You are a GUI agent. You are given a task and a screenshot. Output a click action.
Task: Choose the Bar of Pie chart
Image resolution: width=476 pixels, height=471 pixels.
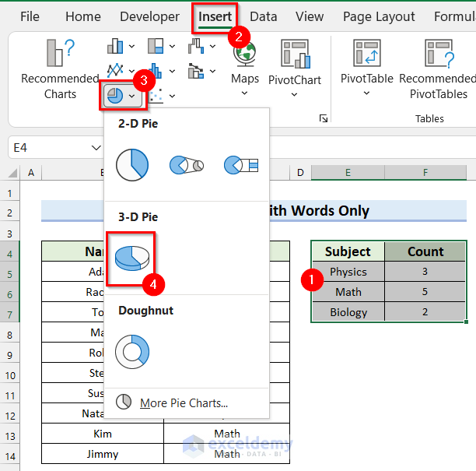click(x=240, y=164)
